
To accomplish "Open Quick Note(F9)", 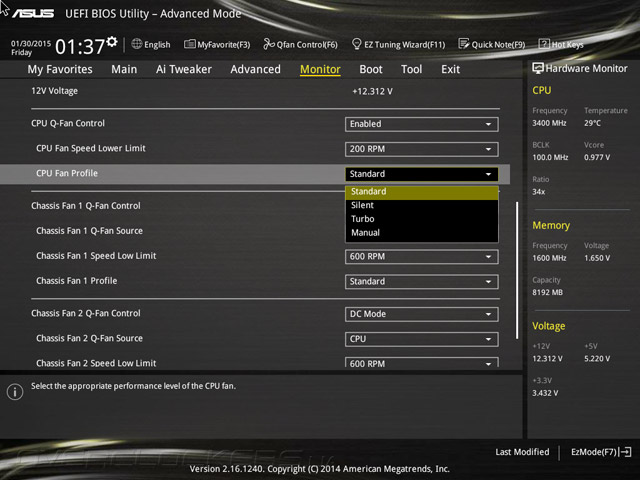I will click(x=492, y=44).
